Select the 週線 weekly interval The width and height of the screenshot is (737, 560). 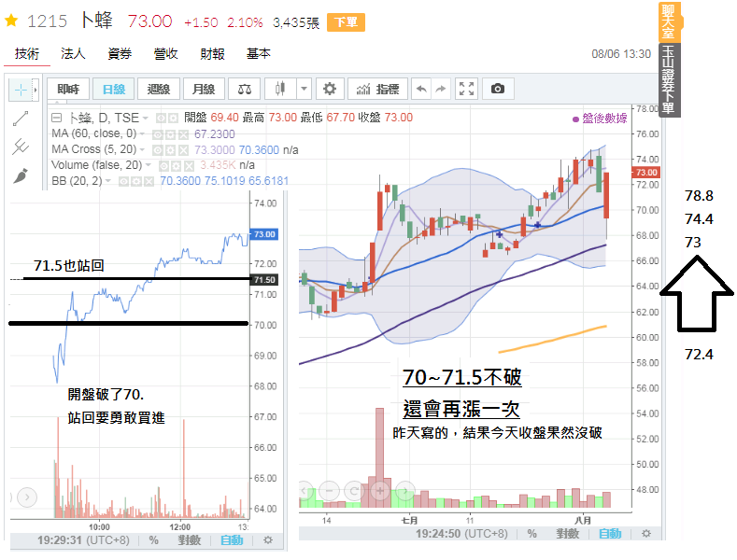[159, 89]
